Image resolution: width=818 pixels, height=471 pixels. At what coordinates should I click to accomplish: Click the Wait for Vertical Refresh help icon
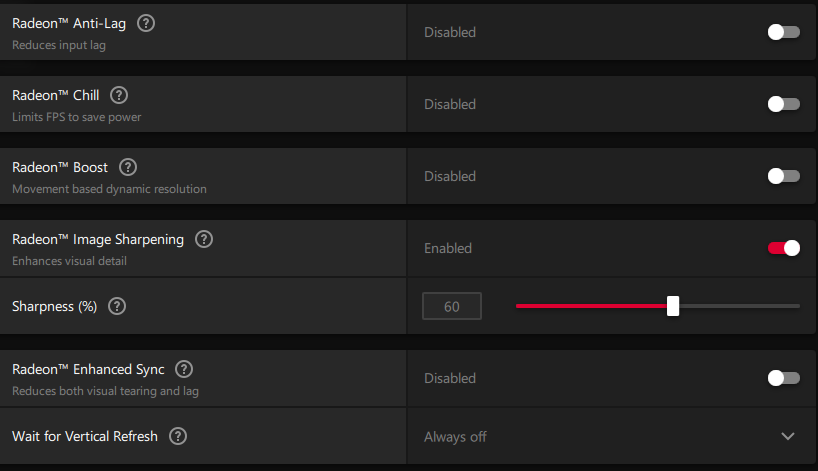178,436
